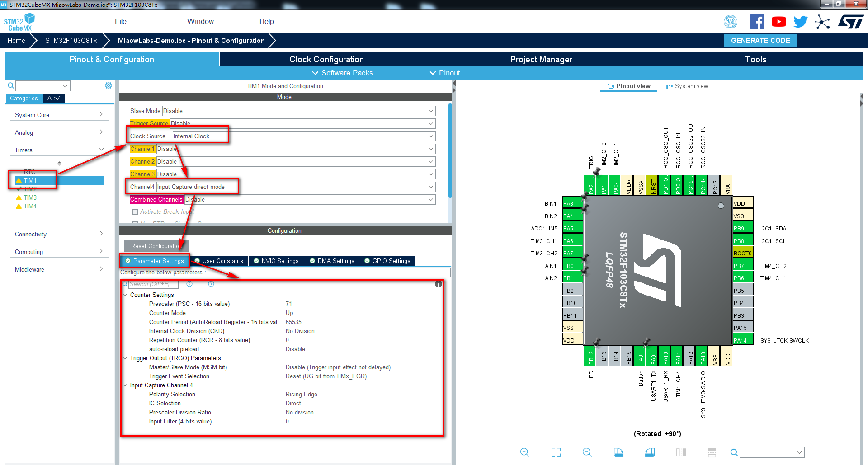The width and height of the screenshot is (868, 470).
Task: Tick the Activate-Break-Input checkbox
Action: [x=135, y=211]
